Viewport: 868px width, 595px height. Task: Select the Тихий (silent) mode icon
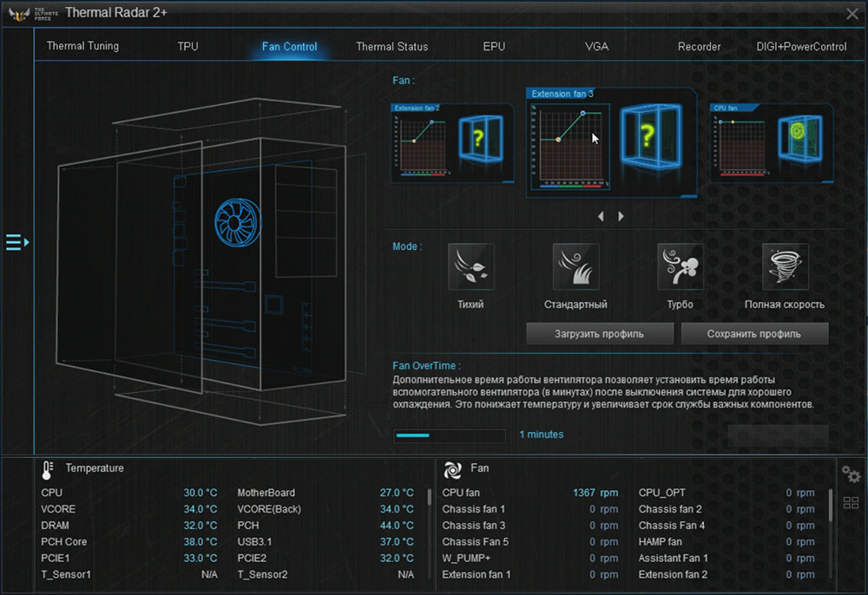470,266
